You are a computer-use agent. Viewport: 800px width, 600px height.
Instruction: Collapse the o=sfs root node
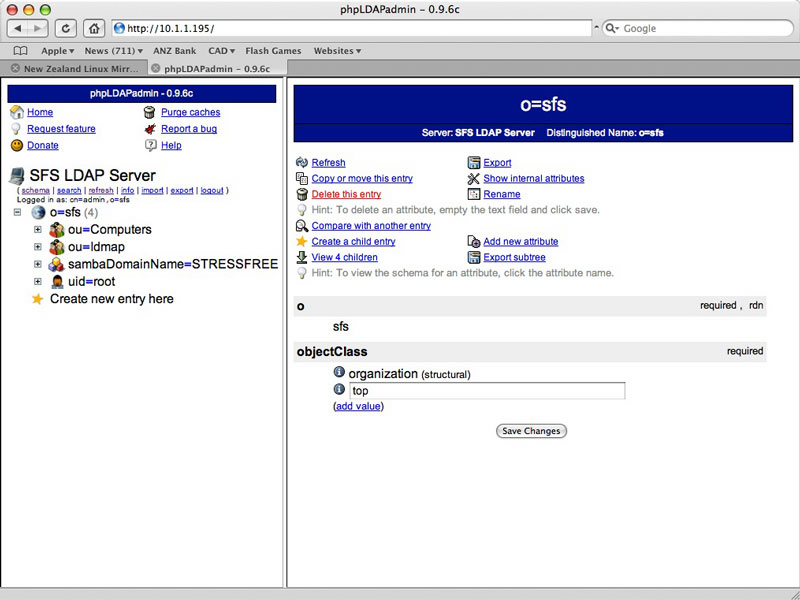pos(18,212)
